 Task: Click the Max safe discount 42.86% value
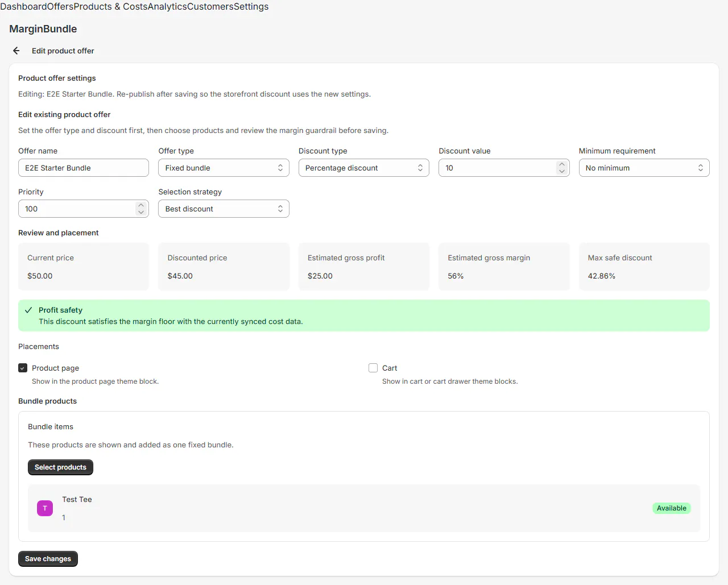[x=602, y=276]
